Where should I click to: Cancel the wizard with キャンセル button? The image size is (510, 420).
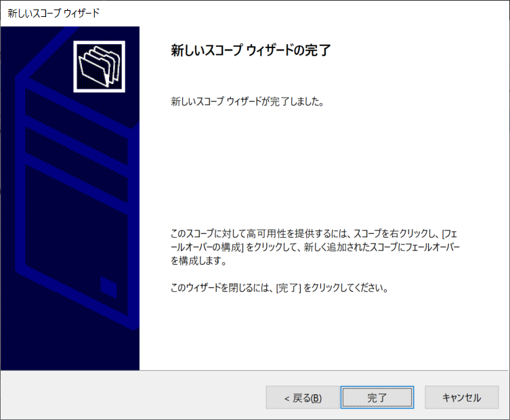pyautogui.click(x=461, y=397)
